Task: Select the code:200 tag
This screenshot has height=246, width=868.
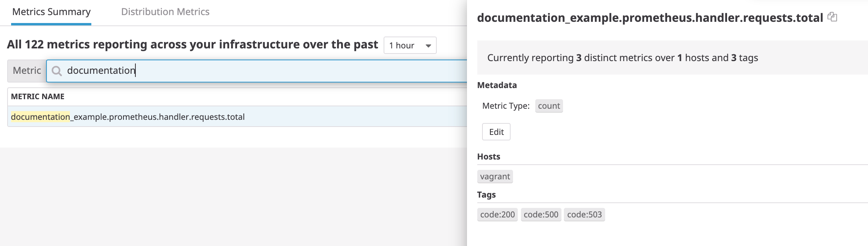Action: coord(497,215)
